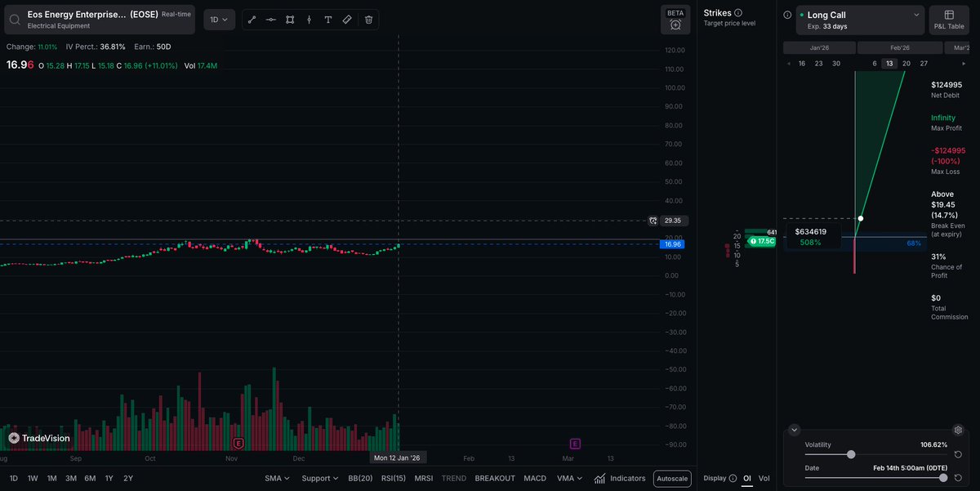Screen dimensions: 980x491
Task: Switch display to OI
Action: pos(746,479)
